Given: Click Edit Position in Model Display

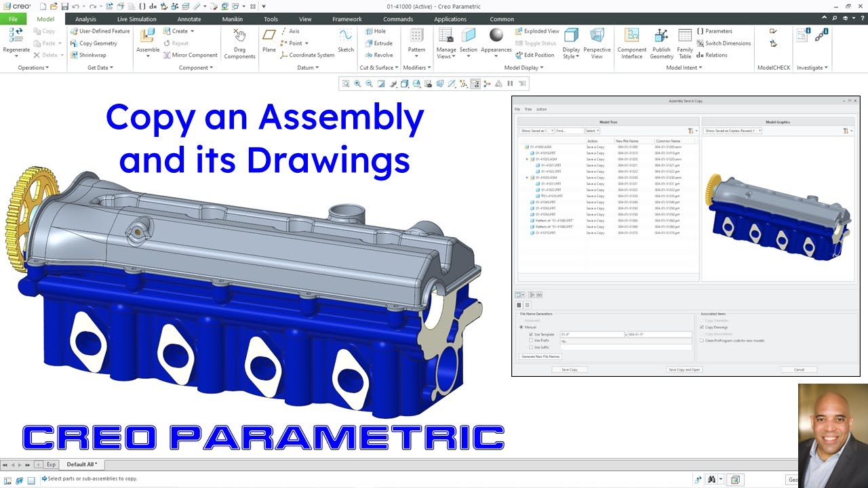Looking at the screenshot, I should [534, 56].
